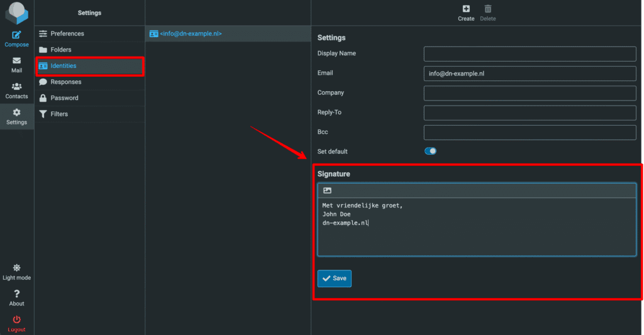Click the insert image icon in signature toolbar
644x335 pixels.
point(327,190)
